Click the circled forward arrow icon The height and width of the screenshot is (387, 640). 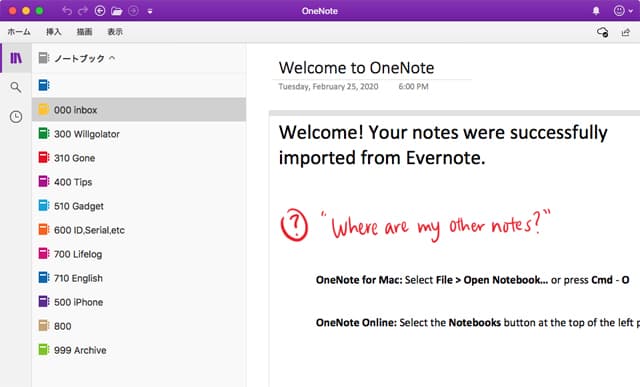point(133,11)
